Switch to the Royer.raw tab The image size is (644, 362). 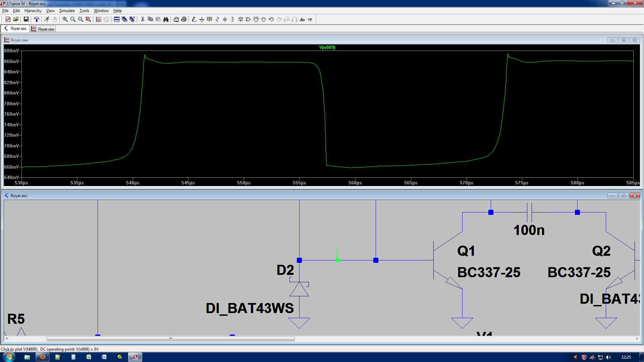click(x=43, y=29)
